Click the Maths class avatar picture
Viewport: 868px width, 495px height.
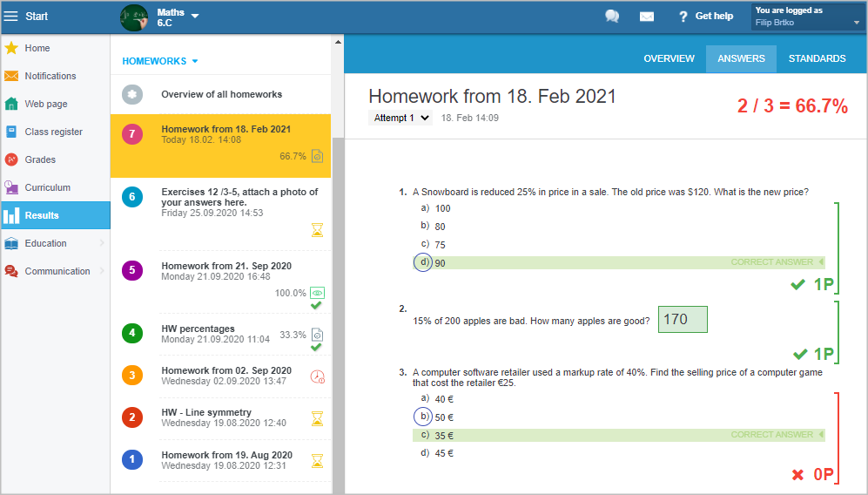tap(134, 17)
